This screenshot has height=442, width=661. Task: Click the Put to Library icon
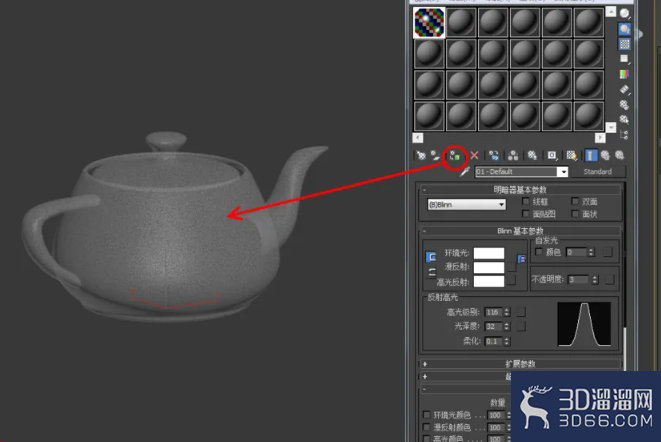point(532,156)
